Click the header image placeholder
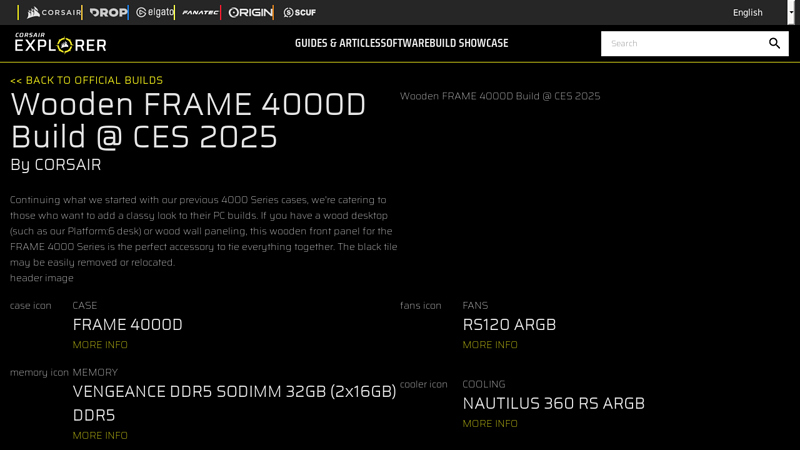Screen dimensions: 800x450 pyautogui.click(x=42, y=278)
